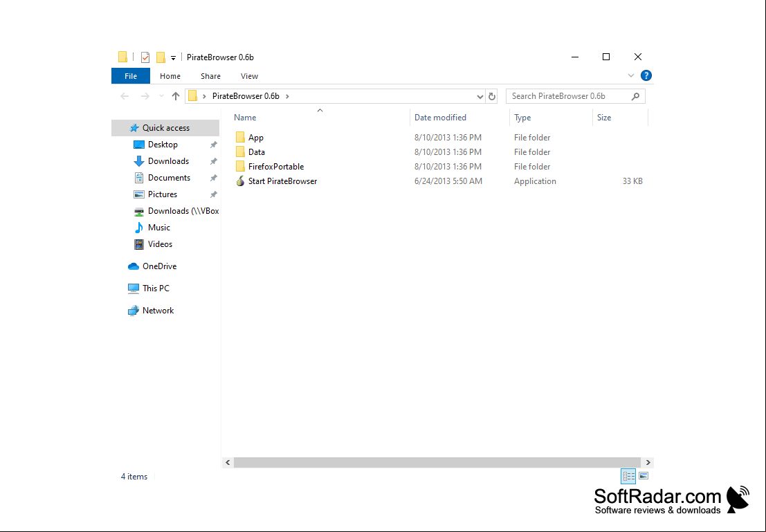This screenshot has height=532, width=766.
Task: Open Help with the question mark icon
Action: point(646,75)
